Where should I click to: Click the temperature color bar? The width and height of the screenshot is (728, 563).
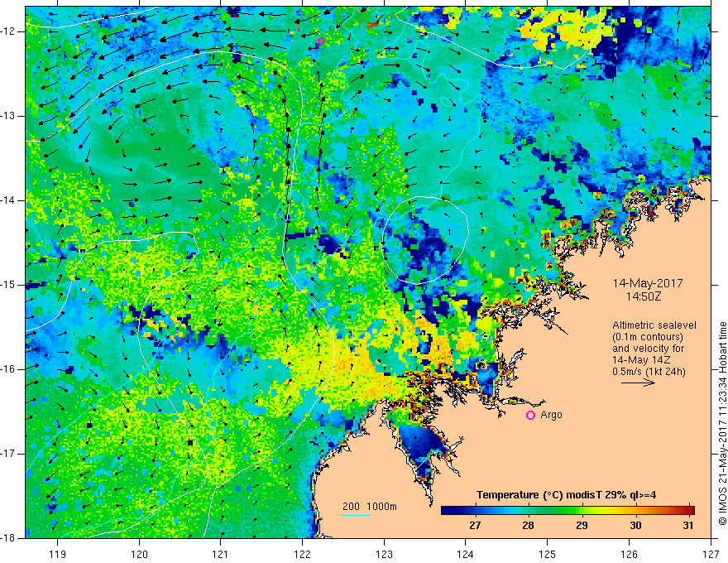[x=568, y=510]
